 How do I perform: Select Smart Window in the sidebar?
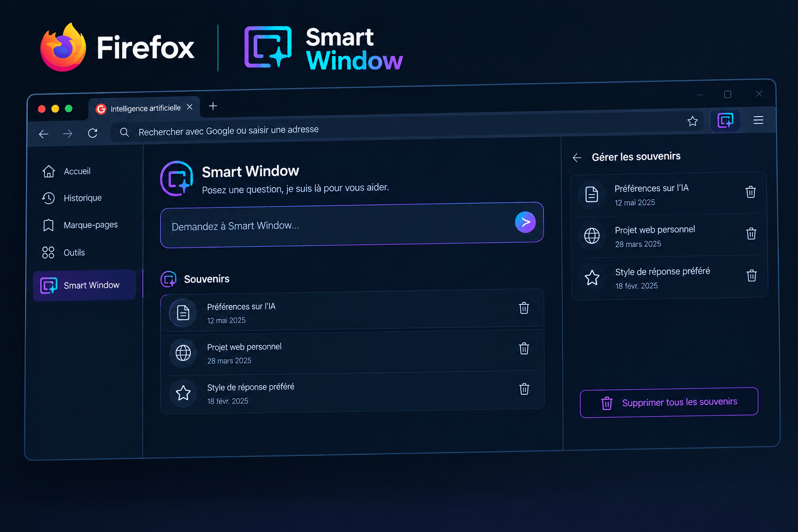[85, 285]
